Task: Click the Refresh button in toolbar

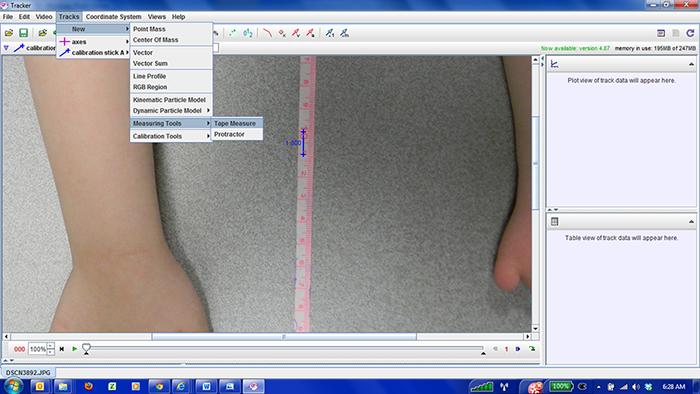Action: point(690,33)
